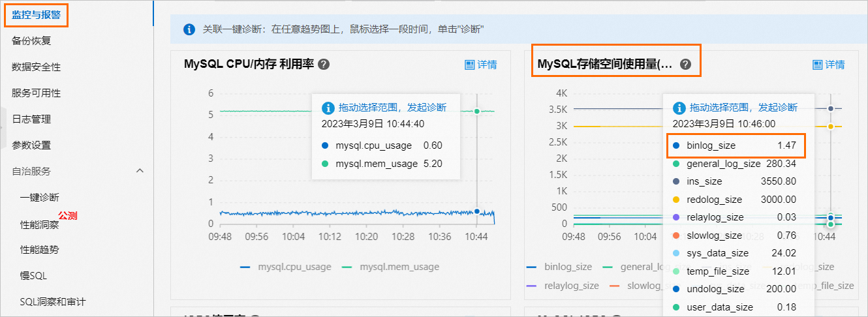The image size is (868, 317).
Task: Click cpu_usage data point on blue line
Action: coord(477,211)
